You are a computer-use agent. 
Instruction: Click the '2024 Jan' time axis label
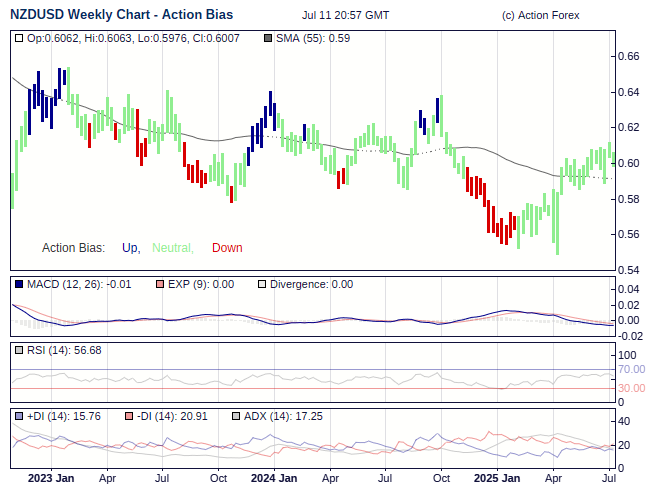tap(273, 478)
